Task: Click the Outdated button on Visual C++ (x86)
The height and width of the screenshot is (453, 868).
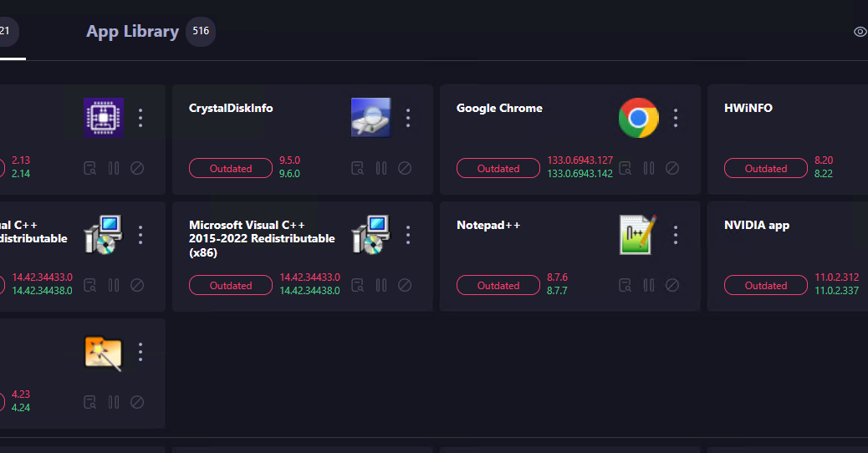Action: [x=231, y=285]
